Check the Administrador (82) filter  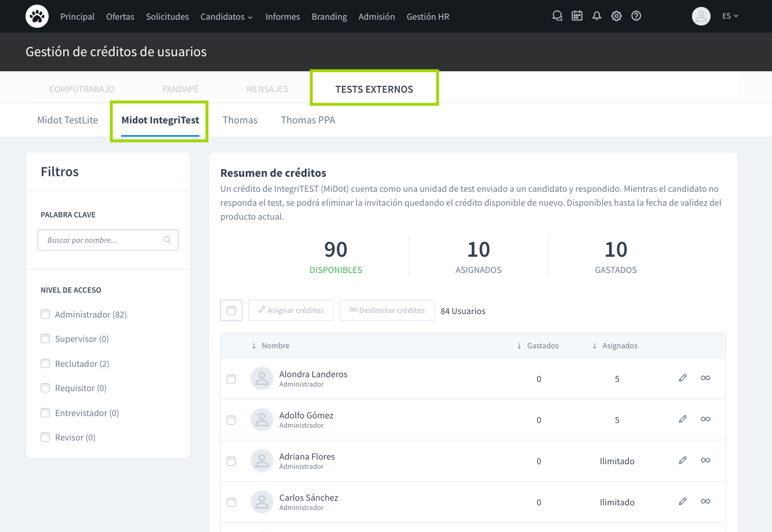pos(45,314)
